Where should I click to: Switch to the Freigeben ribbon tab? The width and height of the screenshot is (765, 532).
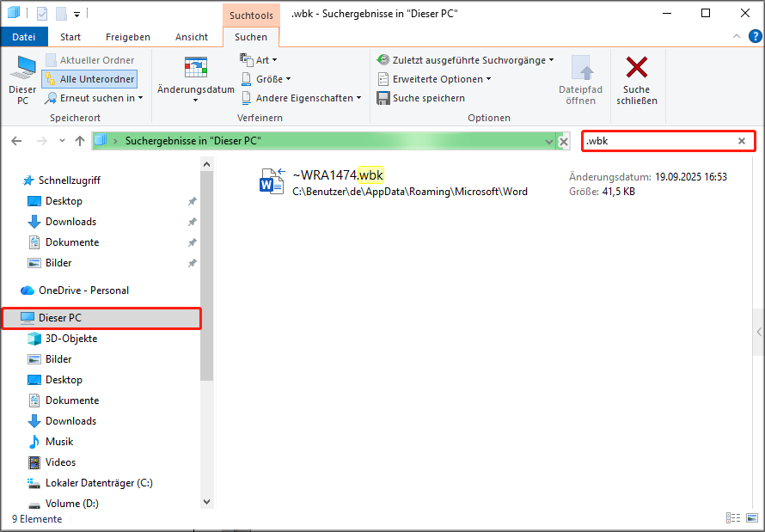pos(128,37)
